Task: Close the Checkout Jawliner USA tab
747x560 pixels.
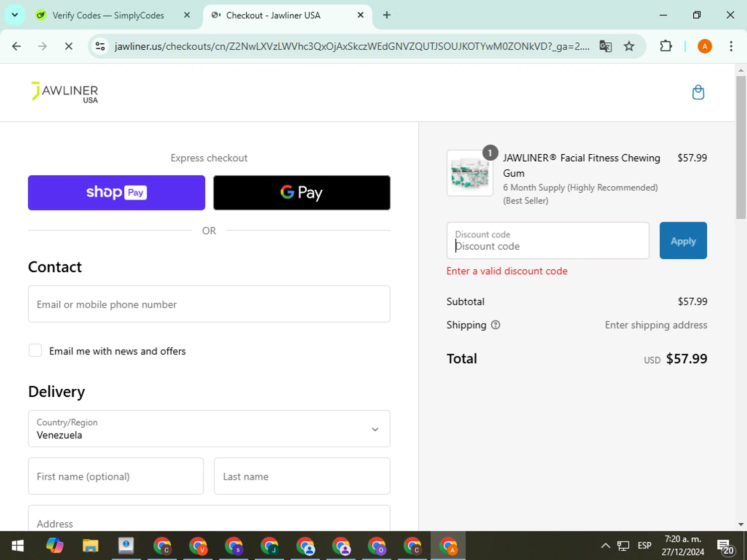Action: (x=361, y=15)
